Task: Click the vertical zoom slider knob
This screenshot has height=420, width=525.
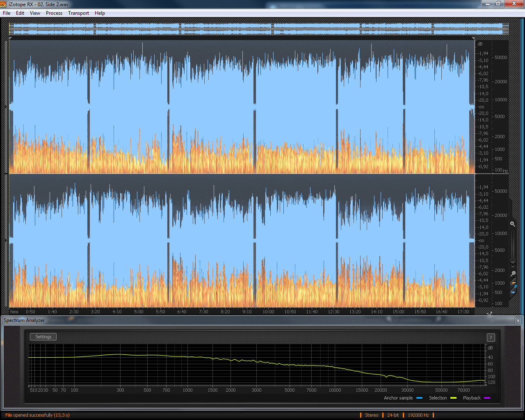Action: (513, 261)
